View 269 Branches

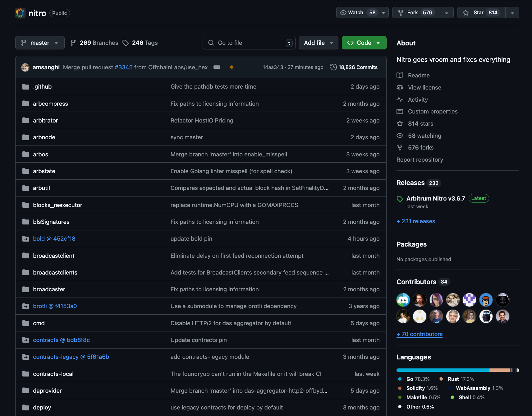point(94,43)
